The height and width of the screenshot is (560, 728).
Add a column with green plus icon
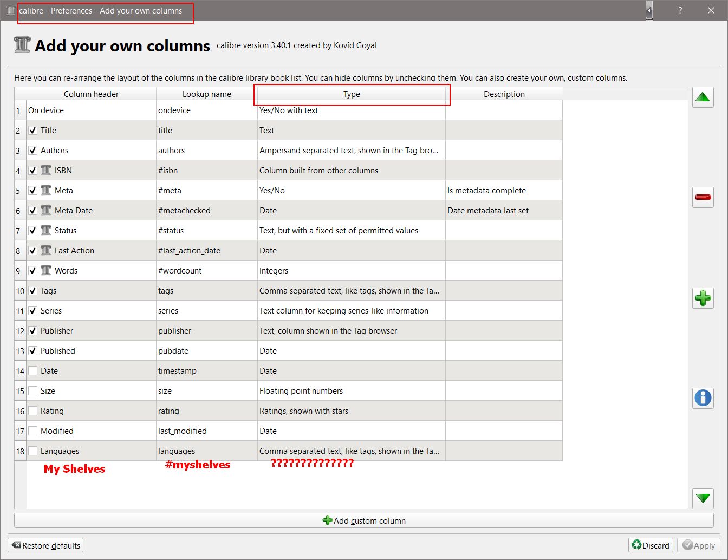tap(703, 298)
